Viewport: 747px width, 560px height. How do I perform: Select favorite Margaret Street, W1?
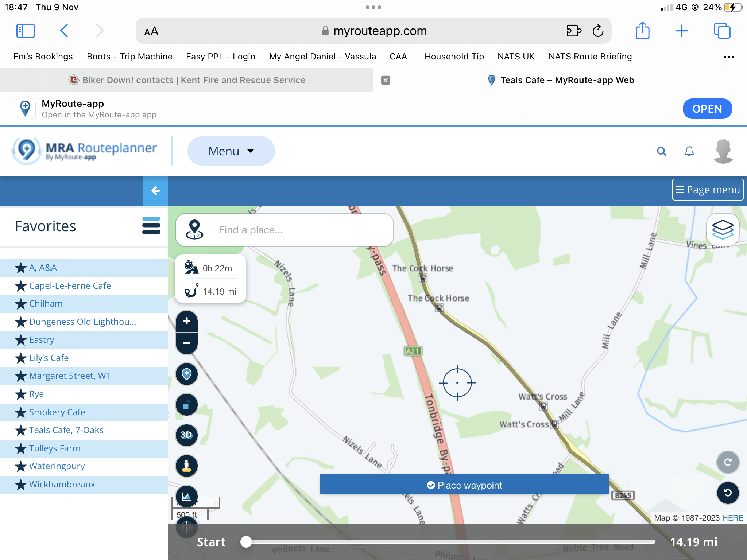pos(84,376)
